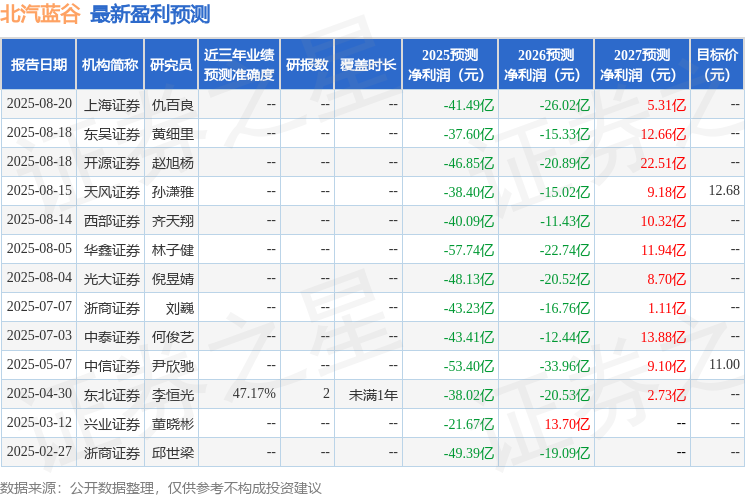Screen dimensions: 745x497
Task: Select the date 2025-07-07
Action: 39,306
